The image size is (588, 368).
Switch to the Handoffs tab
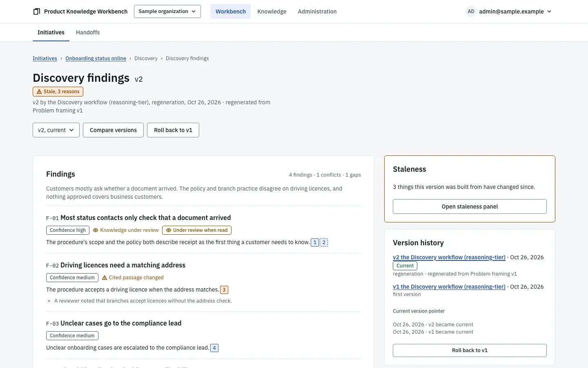[88, 32]
